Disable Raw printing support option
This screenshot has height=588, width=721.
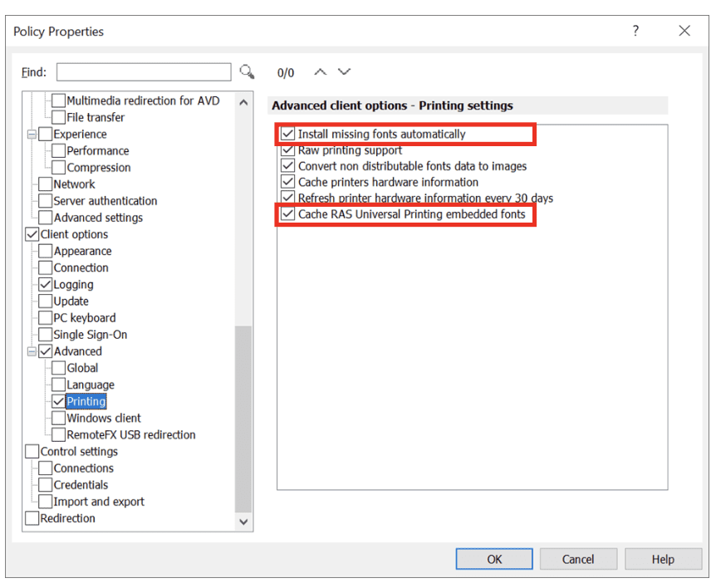(x=288, y=150)
